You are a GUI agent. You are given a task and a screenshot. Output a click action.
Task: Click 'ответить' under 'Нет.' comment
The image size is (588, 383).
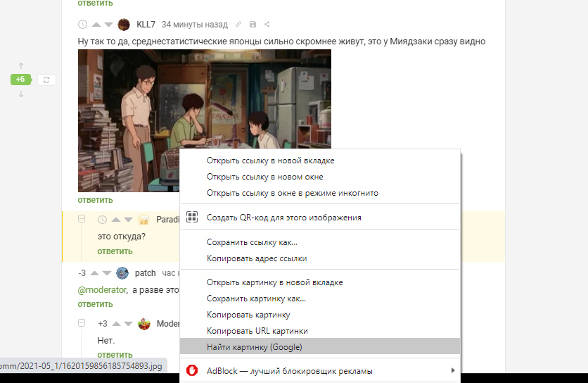click(x=115, y=354)
